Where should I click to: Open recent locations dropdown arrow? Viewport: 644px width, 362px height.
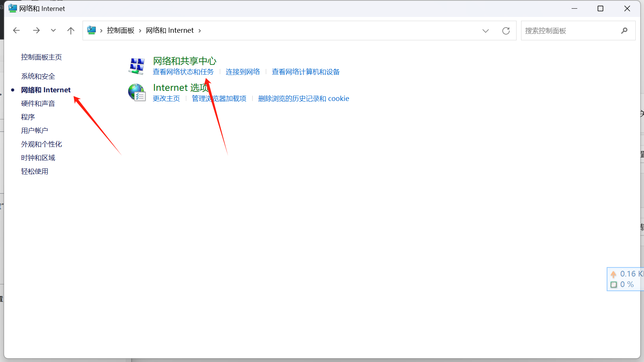click(53, 31)
